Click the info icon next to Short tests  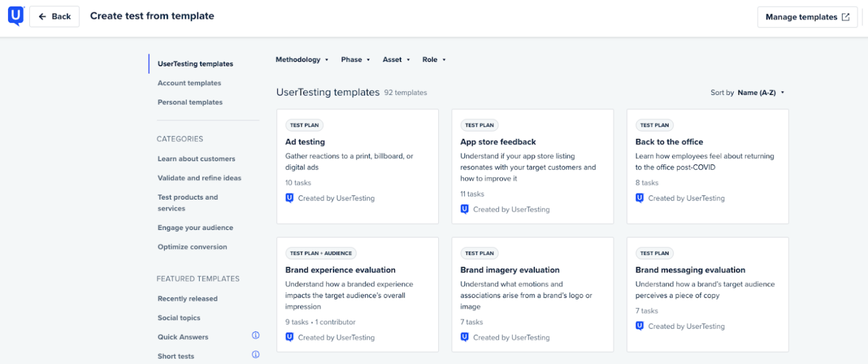(x=255, y=354)
